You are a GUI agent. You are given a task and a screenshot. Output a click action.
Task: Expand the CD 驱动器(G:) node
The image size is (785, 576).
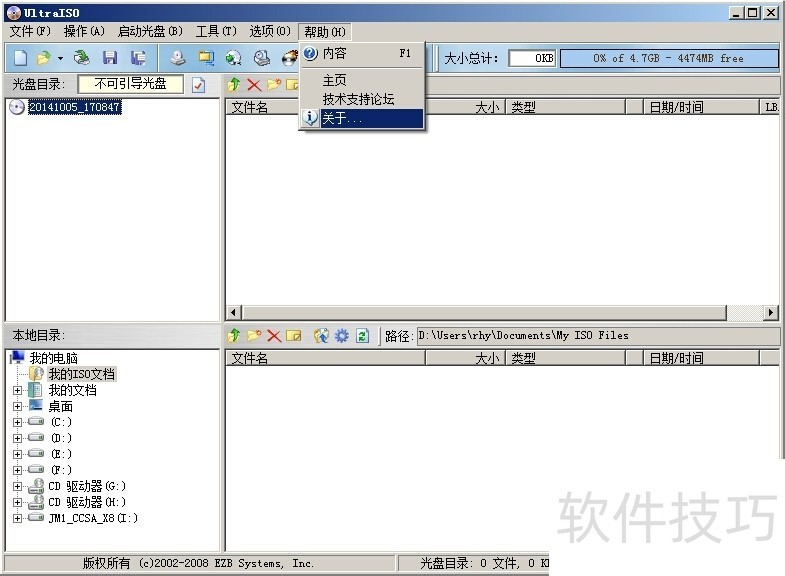coord(18,486)
